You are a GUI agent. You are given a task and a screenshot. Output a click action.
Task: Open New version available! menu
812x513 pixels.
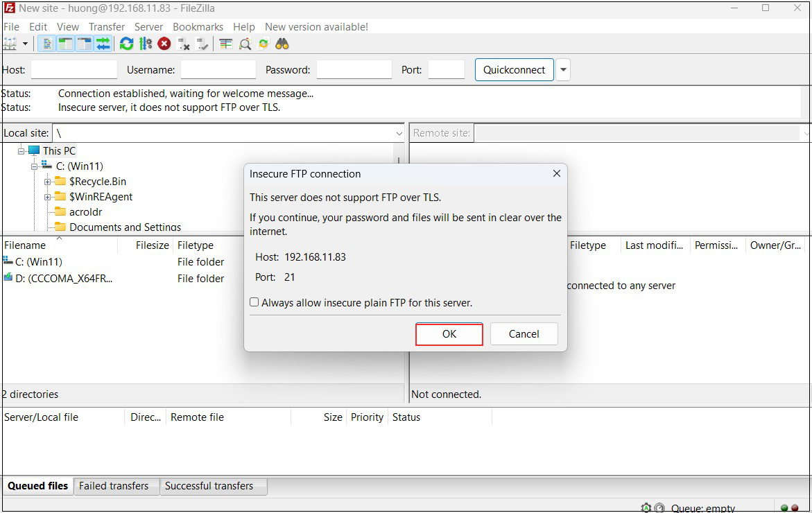coord(316,27)
